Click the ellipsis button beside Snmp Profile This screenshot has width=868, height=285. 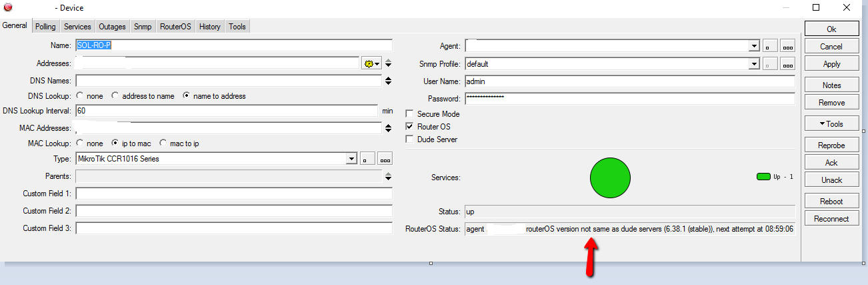788,65
